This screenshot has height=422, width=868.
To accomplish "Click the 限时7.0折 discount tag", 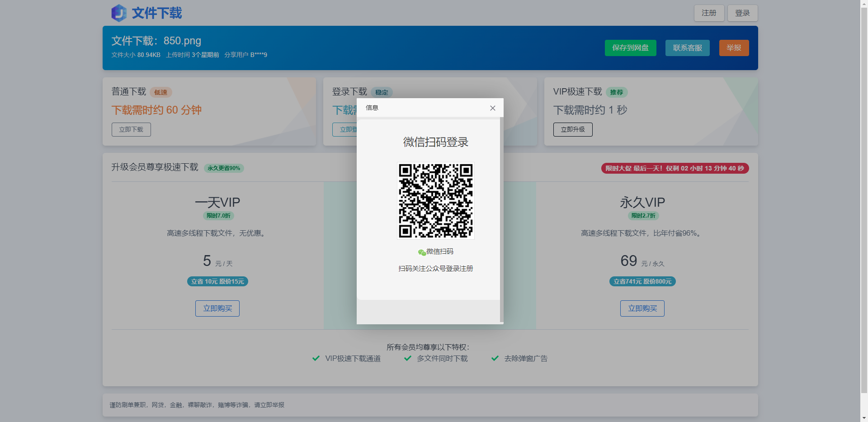I will point(218,216).
